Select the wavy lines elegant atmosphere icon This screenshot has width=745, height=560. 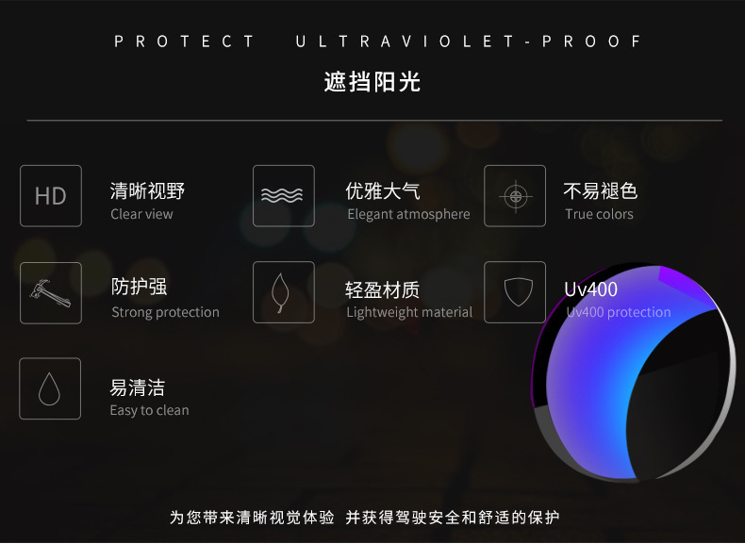click(x=284, y=196)
